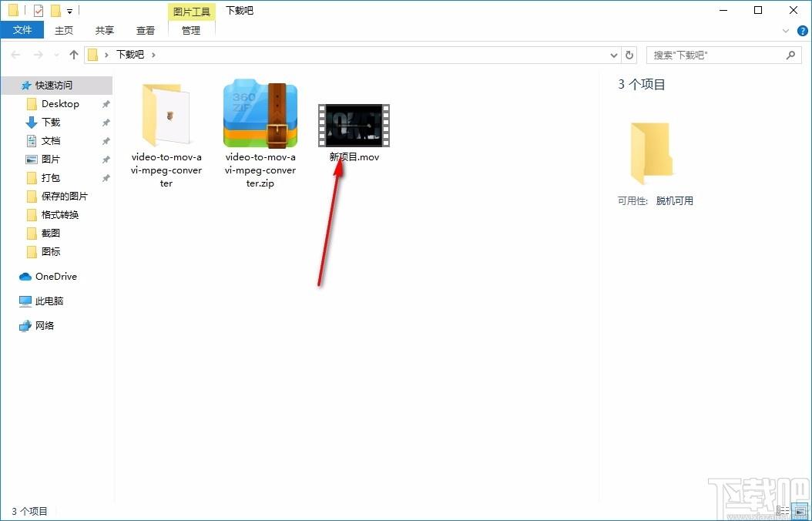
Task: Select OneDrive in the navigation pane
Action: [x=56, y=277]
